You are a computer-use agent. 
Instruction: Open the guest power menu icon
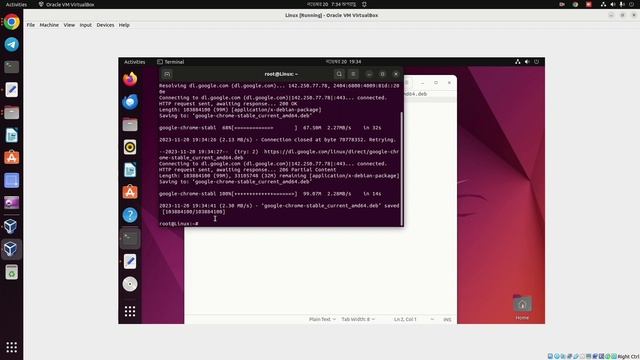[536, 62]
